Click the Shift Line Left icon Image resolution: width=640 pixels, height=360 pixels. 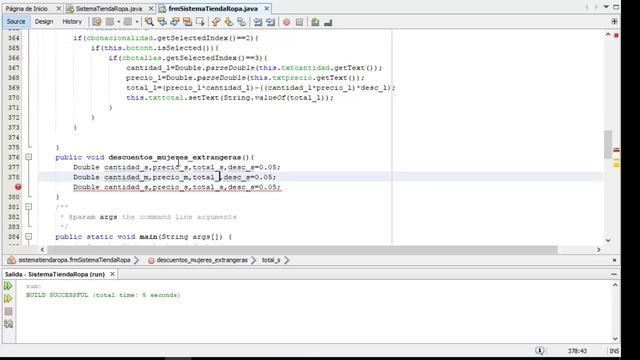point(258,22)
